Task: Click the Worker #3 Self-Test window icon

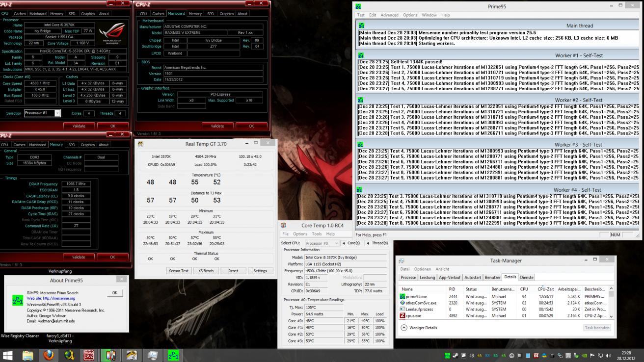Action: 361,145
